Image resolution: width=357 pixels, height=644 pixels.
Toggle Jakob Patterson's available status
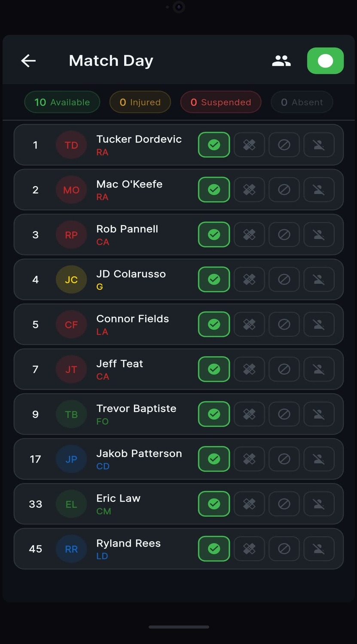tap(214, 459)
